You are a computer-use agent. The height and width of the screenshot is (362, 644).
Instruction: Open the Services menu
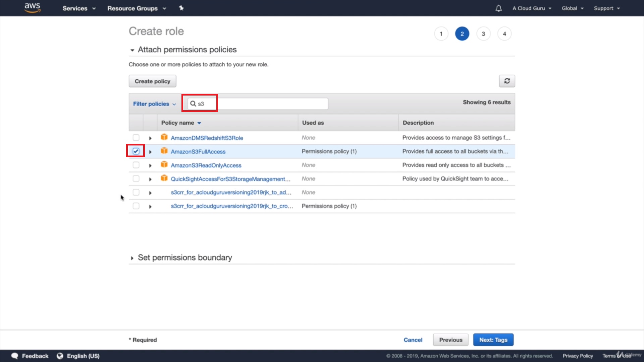click(79, 8)
